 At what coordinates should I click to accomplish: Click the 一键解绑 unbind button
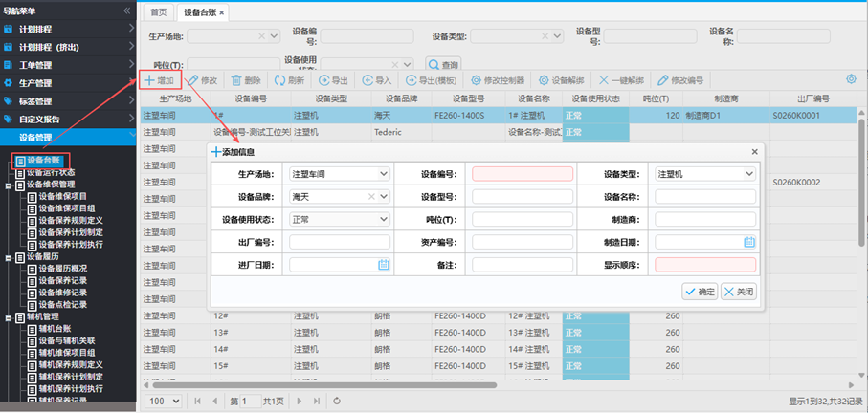(x=621, y=81)
